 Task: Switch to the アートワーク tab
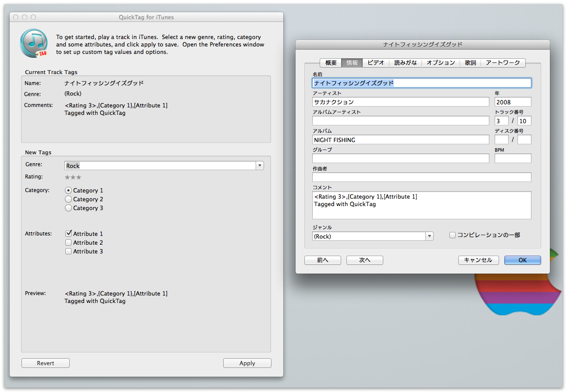[503, 63]
